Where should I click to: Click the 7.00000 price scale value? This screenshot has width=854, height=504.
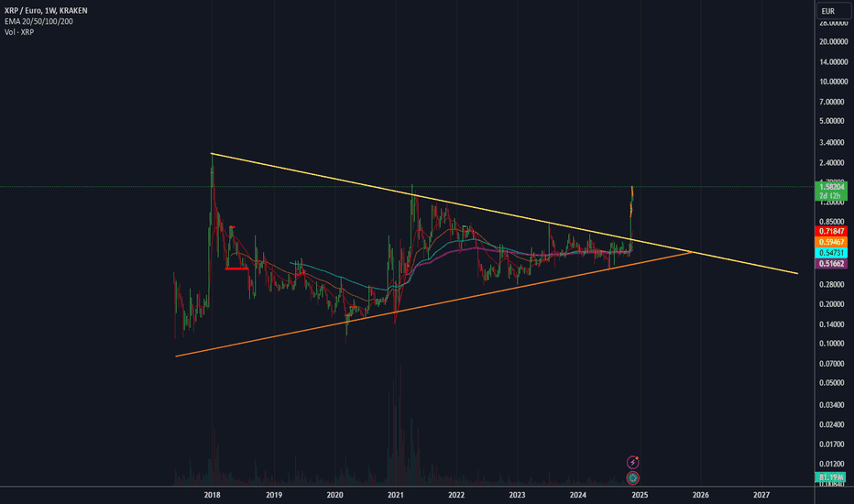pyautogui.click(x=833, y=102)
